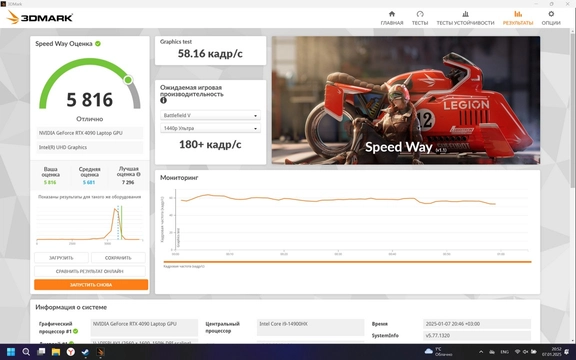This screenshot has height=360, width=576.
Task: Click the Speed Way preview image
Action: point(406,100)
